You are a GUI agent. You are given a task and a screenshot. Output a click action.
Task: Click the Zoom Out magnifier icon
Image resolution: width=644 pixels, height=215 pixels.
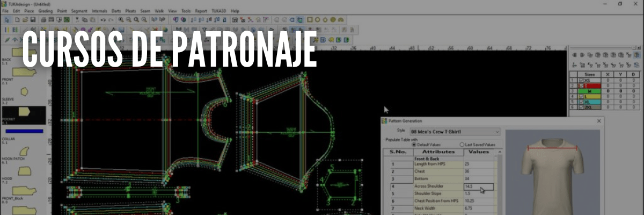pyautogui.click(x=129, y=20)
